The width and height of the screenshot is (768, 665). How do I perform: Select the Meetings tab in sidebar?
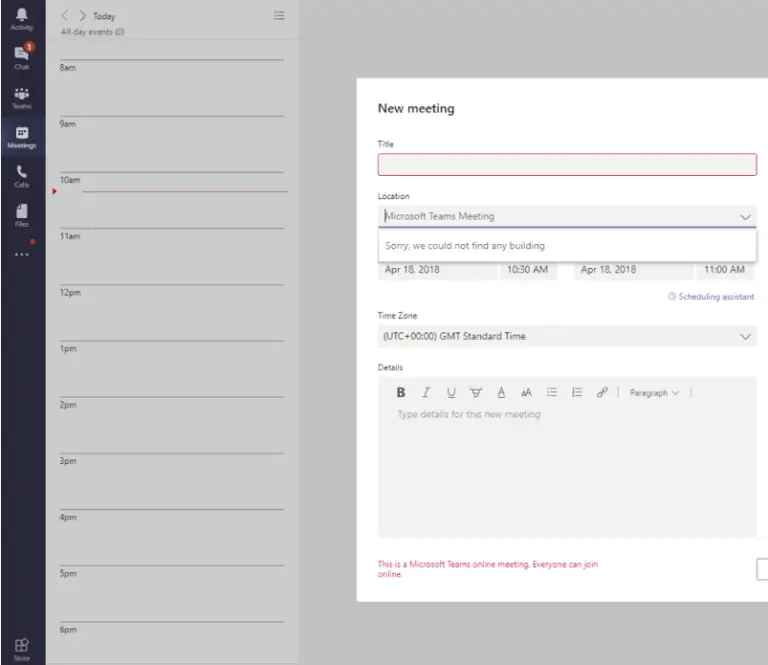22,137
